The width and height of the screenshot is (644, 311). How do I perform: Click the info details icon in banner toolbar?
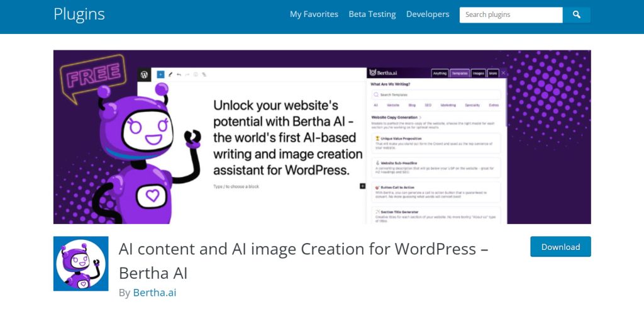coord(196,74)
